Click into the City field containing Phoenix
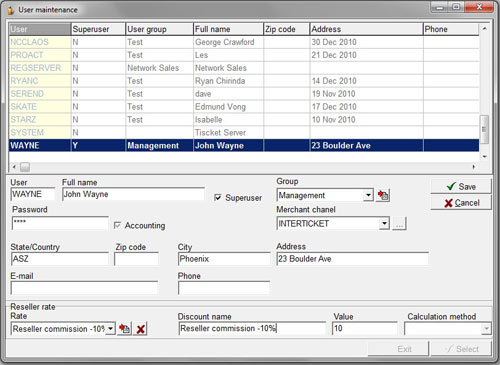Image resolution: width=500 pixels, height=365 pixels. point(224,259)
